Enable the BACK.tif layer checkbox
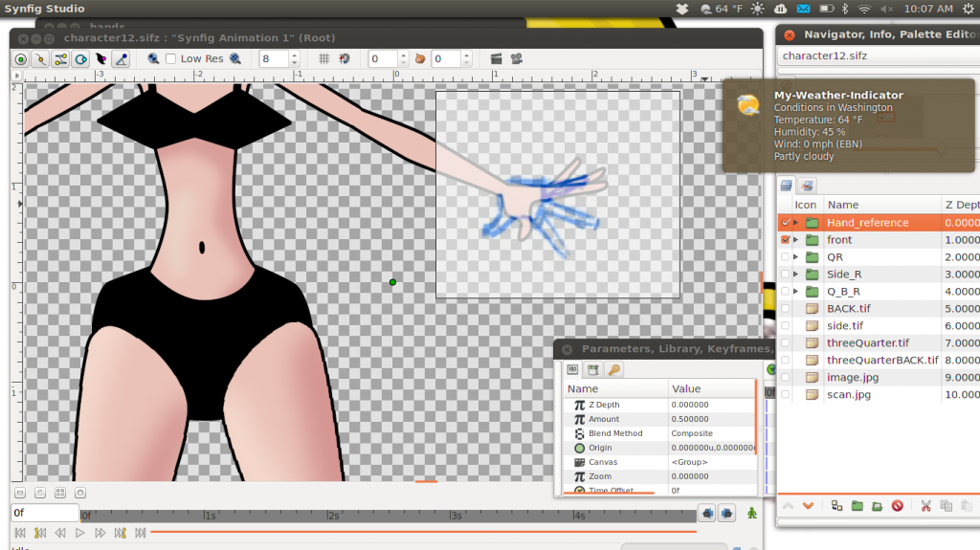Viewport: 980px width, 550px height. click(x=786, y=308)
